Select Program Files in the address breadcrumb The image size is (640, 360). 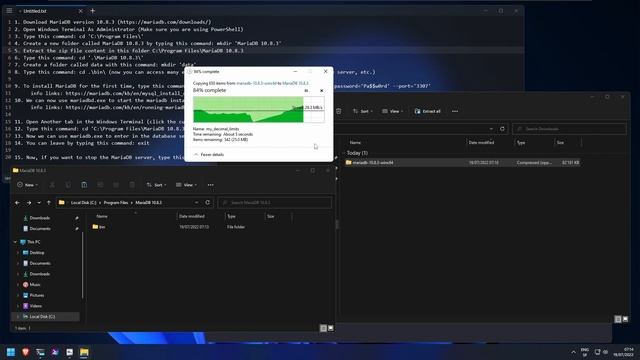click(116, 202)
